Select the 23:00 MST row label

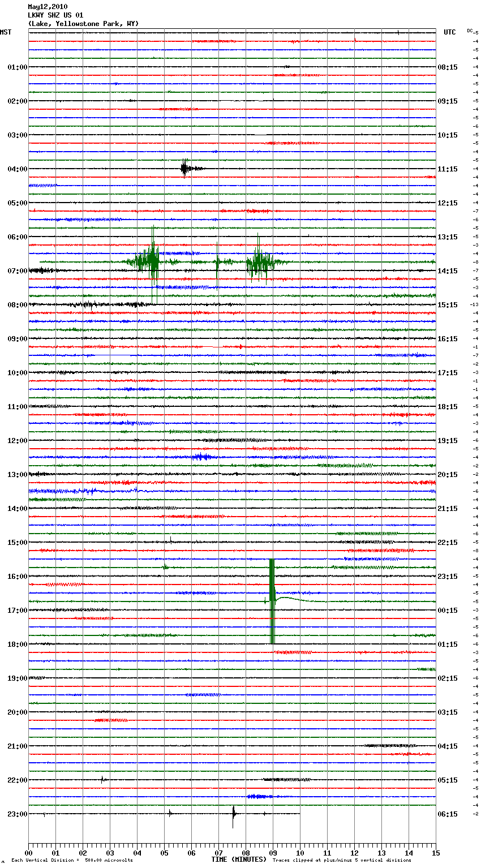tap(18, 814)
